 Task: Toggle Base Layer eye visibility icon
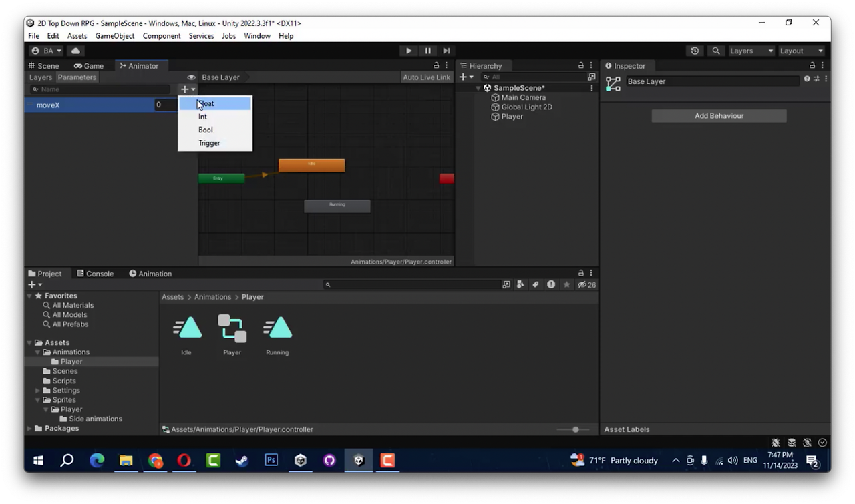click(x=191, y=77)
